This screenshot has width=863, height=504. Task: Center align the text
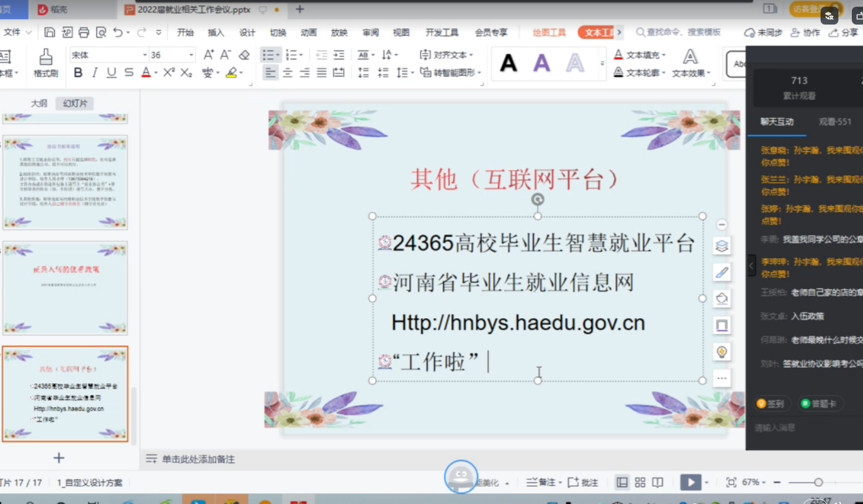pos(287,73)
